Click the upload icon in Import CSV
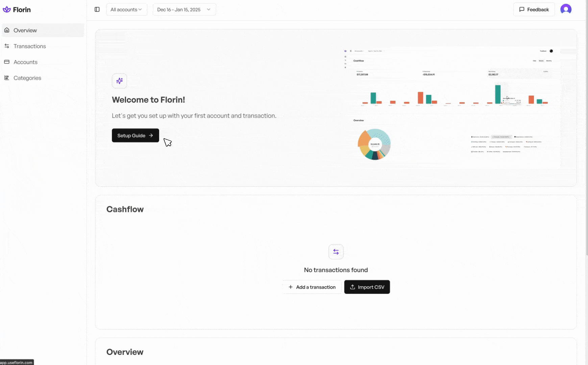This screenshot has width=588, height=365. pos(352,287)
